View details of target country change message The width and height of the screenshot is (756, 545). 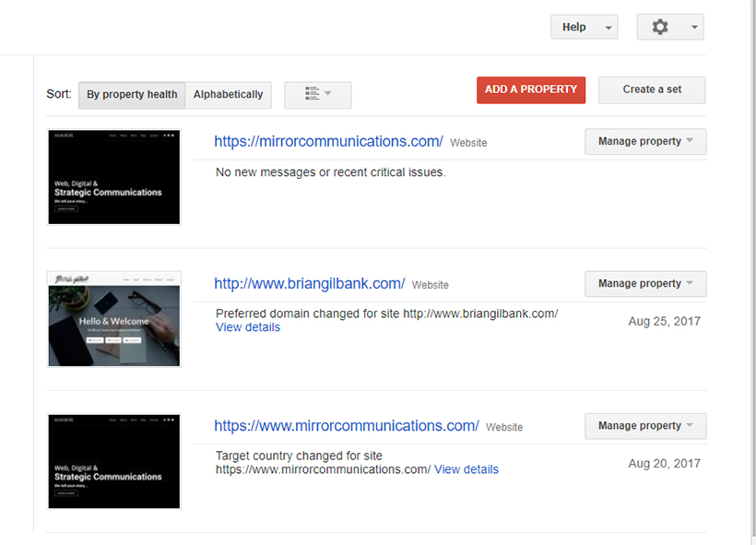467,469
